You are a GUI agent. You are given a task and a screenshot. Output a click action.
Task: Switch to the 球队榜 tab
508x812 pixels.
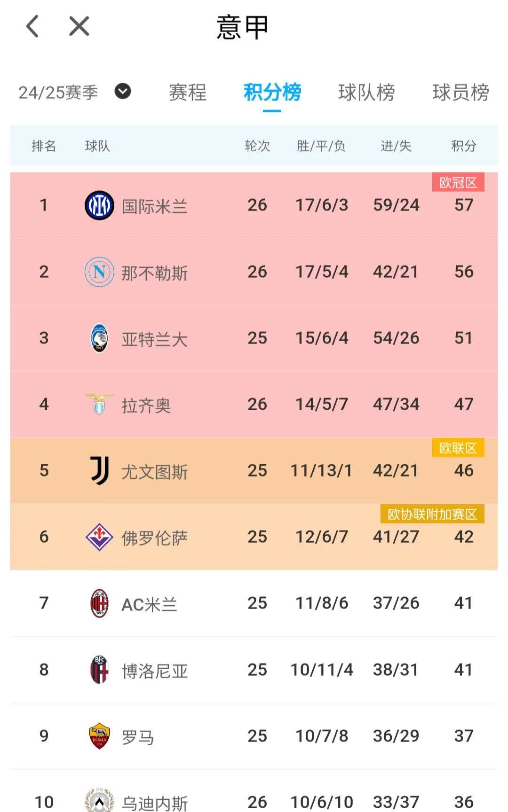[366, 94]
